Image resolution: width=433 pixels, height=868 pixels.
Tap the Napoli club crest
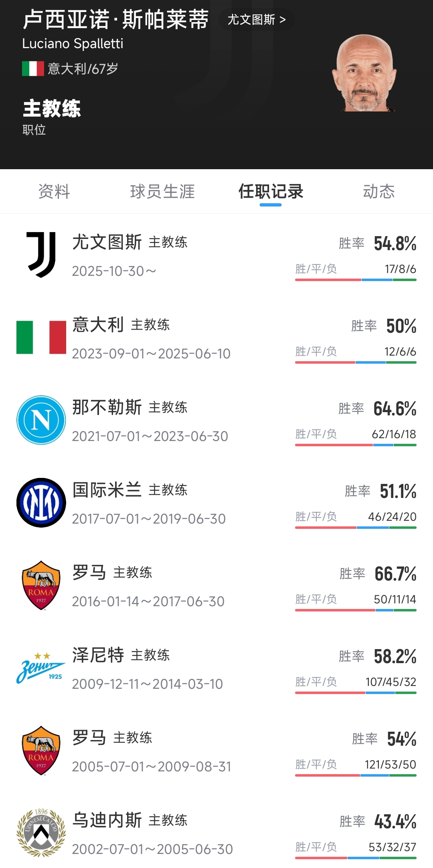41,420
